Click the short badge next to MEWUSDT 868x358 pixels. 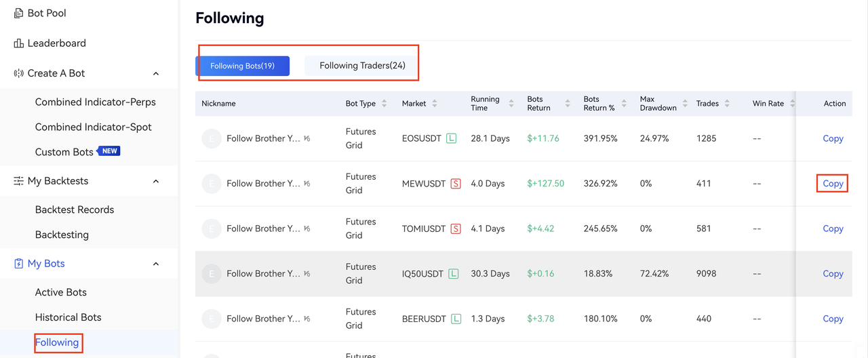456,184
